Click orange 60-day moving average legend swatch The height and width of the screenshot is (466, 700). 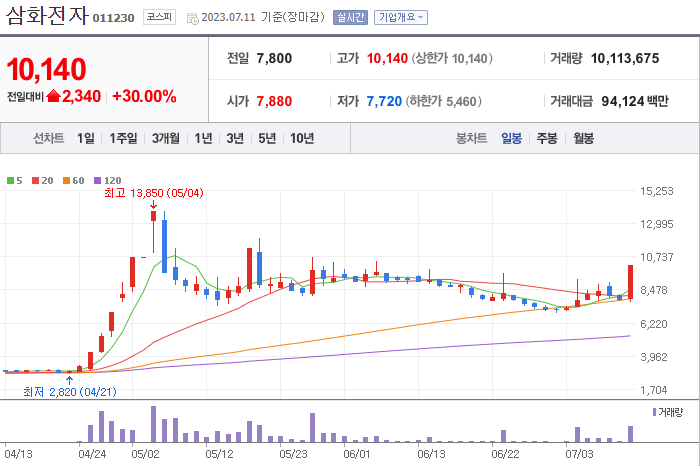pyautogui.click(x=67, y=180)
